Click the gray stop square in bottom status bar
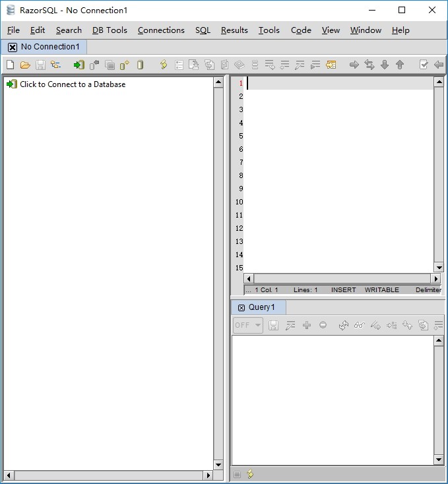The height and width of the screenshot is (484, 448). point(237,474)
